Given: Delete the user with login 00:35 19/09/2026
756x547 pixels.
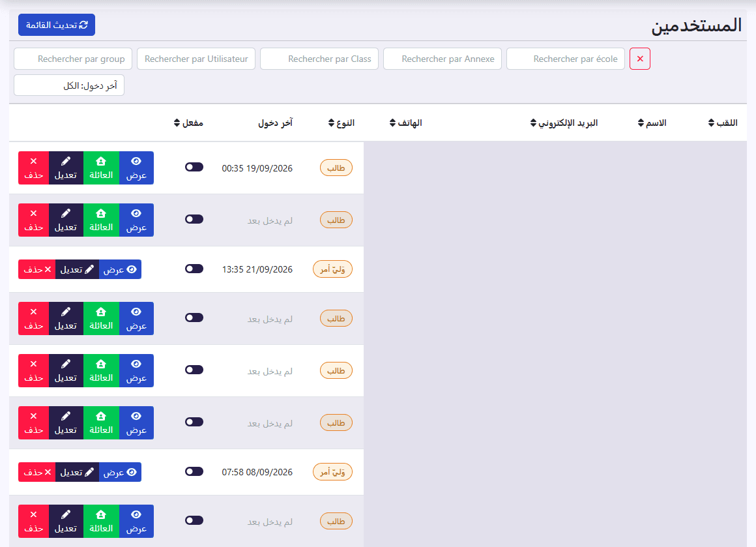Looking at the screenshot, I should click(34, 168).
